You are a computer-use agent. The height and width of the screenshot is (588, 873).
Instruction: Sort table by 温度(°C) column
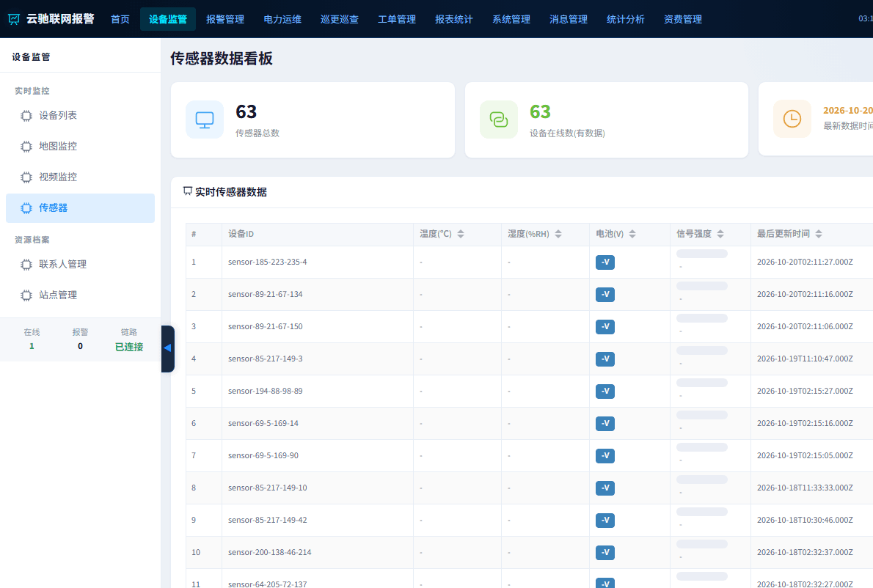pos(461,234)
